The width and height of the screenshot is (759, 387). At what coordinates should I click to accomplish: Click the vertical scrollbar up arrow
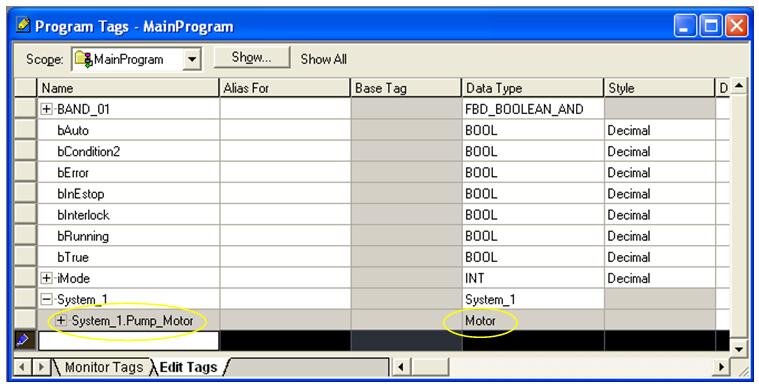pyautogui.click(x=739, y=87)
